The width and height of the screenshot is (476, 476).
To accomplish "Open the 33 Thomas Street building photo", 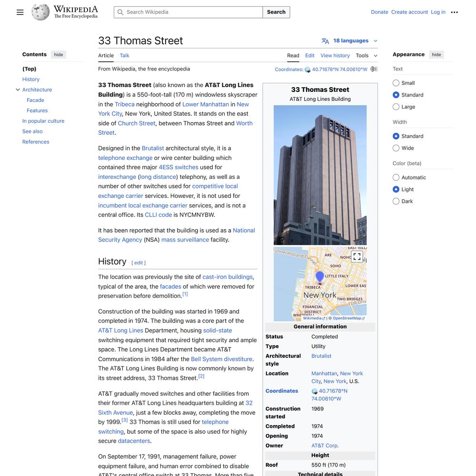I will tap(320, 175).
